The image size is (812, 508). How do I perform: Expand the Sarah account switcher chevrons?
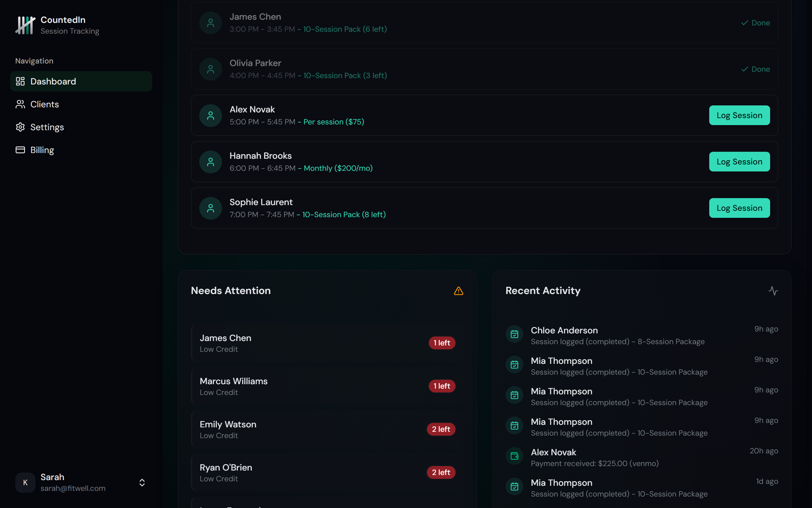(142, 483)
